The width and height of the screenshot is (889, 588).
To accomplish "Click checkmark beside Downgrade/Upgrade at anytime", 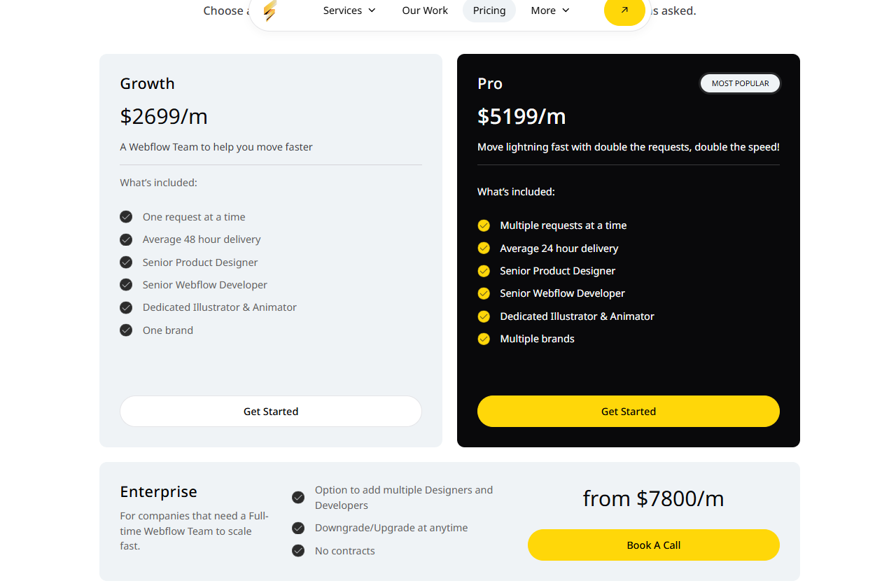I will pyautogui.click(x=298, y=528).
